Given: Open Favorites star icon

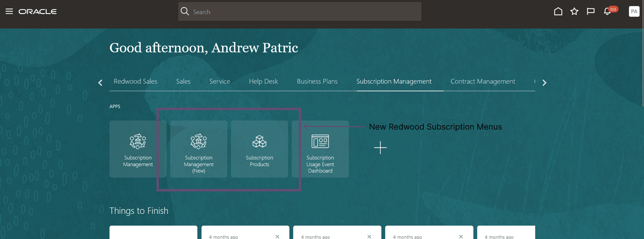Looking at the screenshot, I should (574, 11).
